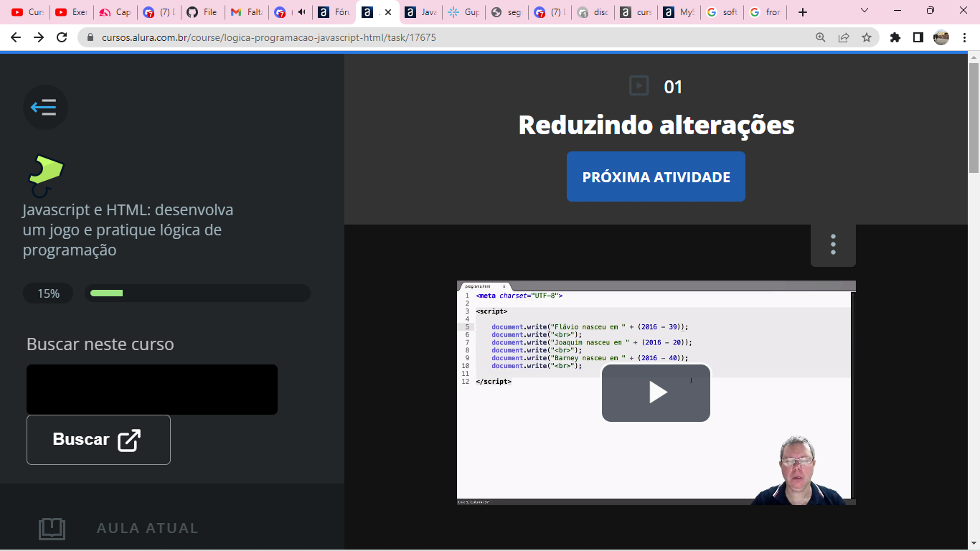Click the video icon beside 01

point(639,86)
